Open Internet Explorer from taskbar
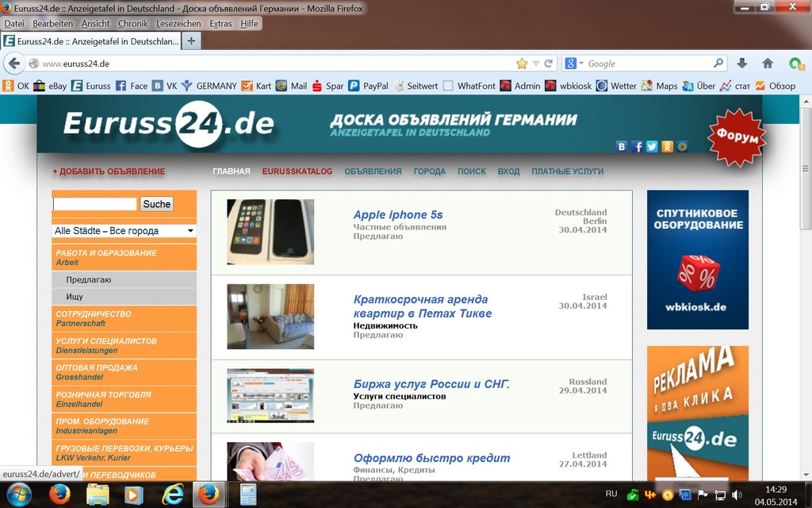The width and height of the screenshot is (812, 508). tap(172, 494)
